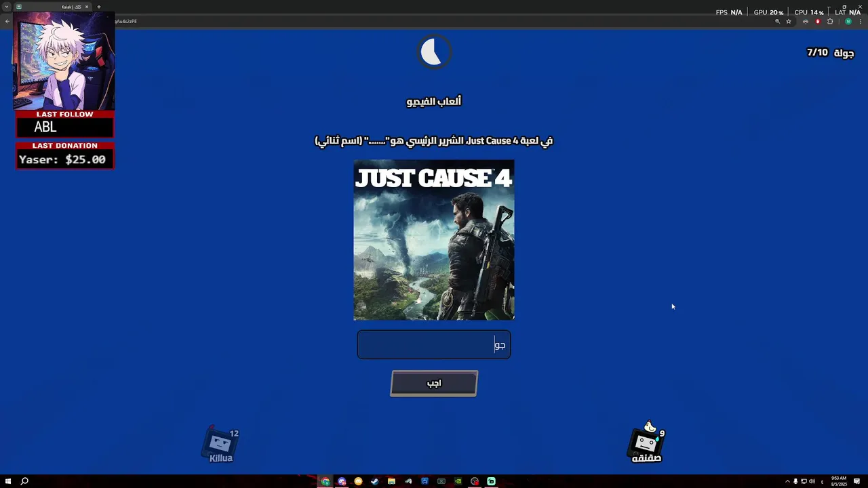
Task: Click the ألعاب الفيديو category heading
Action: tap(434, 102)
